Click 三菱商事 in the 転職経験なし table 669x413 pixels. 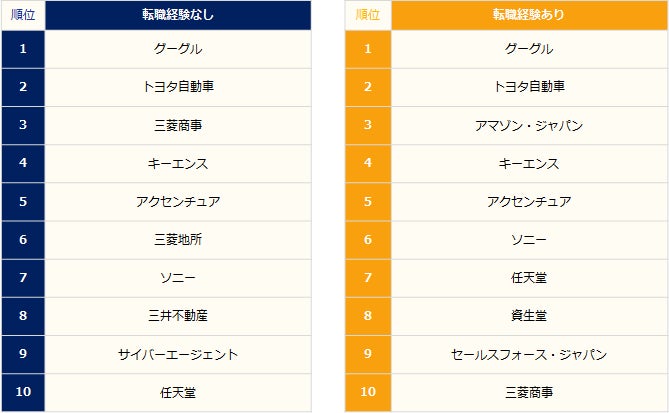[x=178, y=126]
